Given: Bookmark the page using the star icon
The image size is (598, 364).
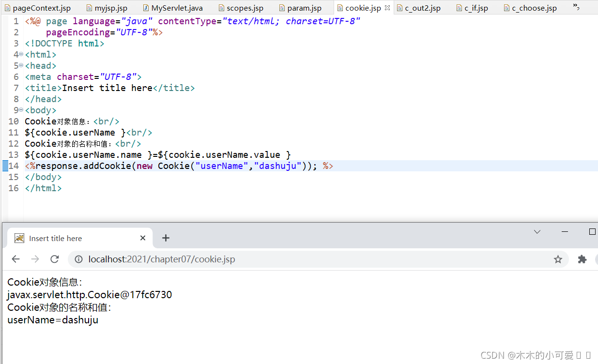Looking at the screenshot, I should pos(558,259).
